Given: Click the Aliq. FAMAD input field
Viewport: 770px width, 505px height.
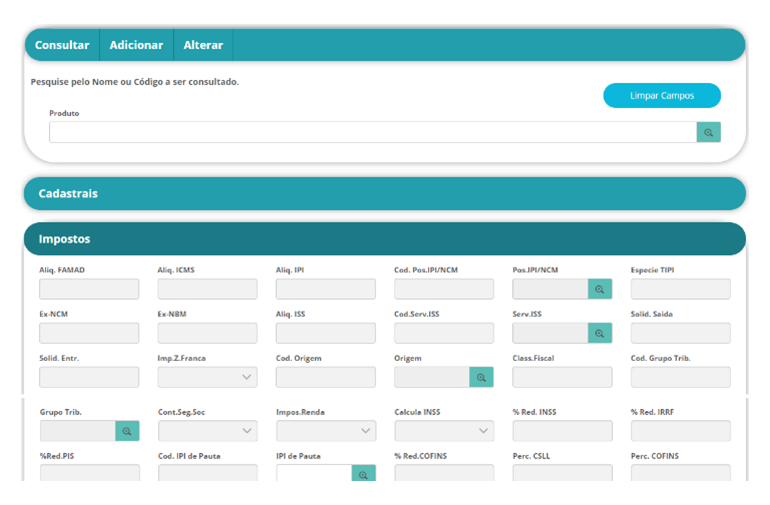Looking at the screenshot, I should click(89, 289).
